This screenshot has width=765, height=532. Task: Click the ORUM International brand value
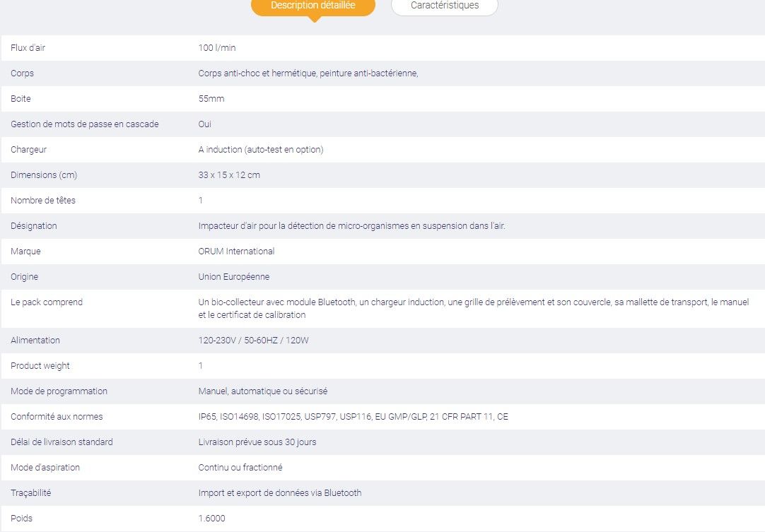point(236,252)
